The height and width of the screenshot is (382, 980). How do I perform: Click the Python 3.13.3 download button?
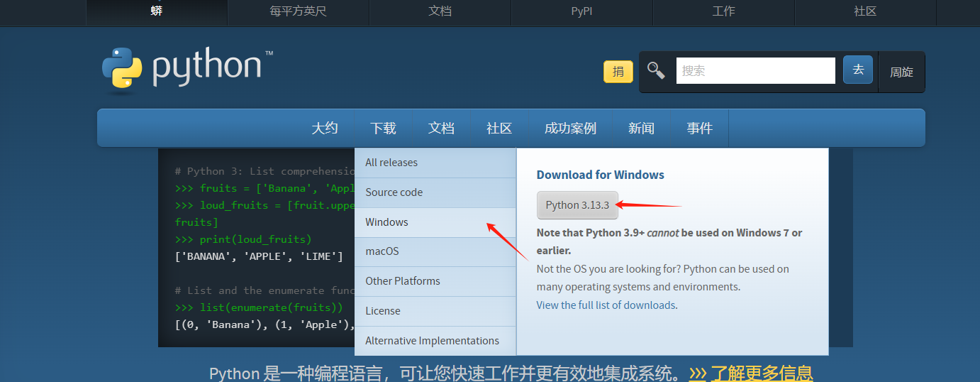577,205
